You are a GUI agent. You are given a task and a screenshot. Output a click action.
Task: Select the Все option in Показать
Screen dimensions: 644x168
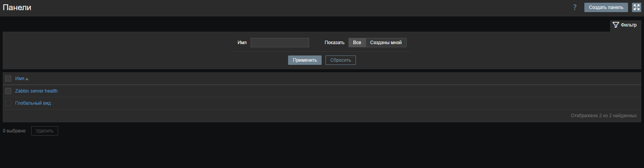pyautogui.click(x=357, y=43)
